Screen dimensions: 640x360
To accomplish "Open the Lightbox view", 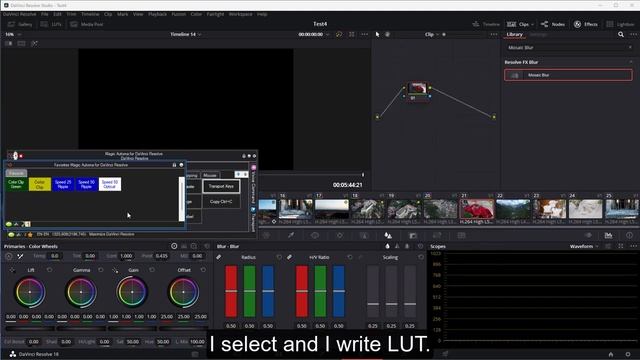I will coord(620,24).
